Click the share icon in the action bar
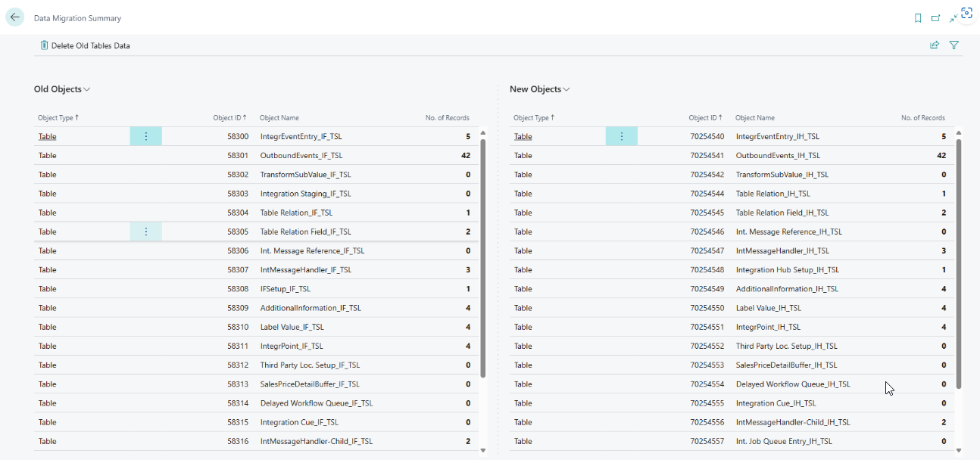The height and width of the screenshot is (460, 980). pyautogui.click(x=935, y=45)
